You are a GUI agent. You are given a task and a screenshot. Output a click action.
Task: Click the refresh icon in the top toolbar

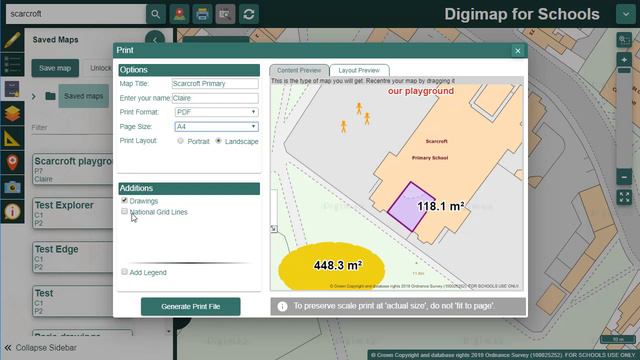click(x=249, y=14)
